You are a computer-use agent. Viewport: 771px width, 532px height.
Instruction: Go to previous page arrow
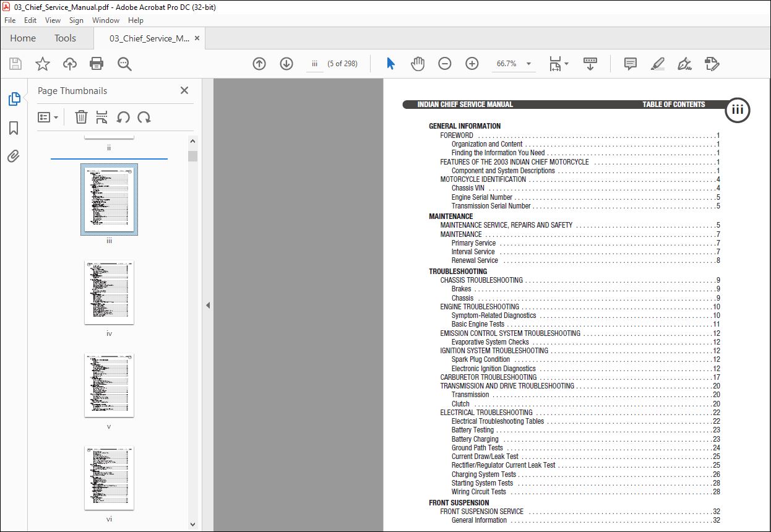[259, 64]
